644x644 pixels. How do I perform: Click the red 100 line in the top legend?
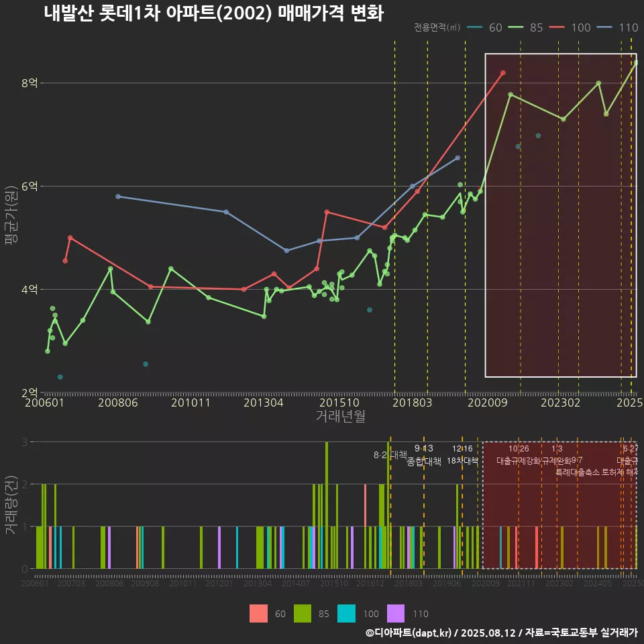tap(557, 28)
